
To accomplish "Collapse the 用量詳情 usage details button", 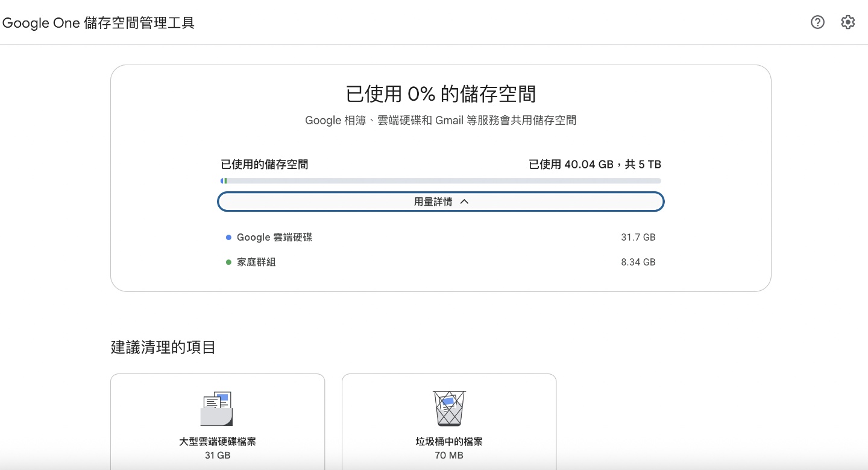I will 441,202.
